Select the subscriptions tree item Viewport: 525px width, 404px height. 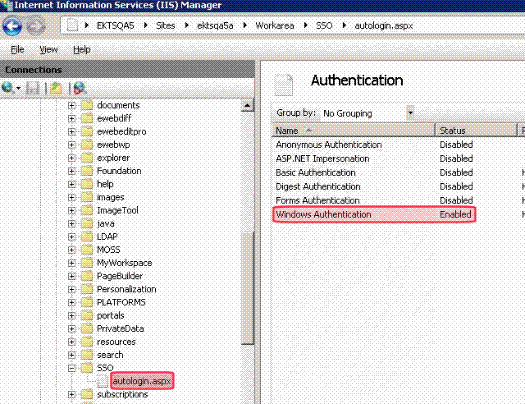pos(122,394)
